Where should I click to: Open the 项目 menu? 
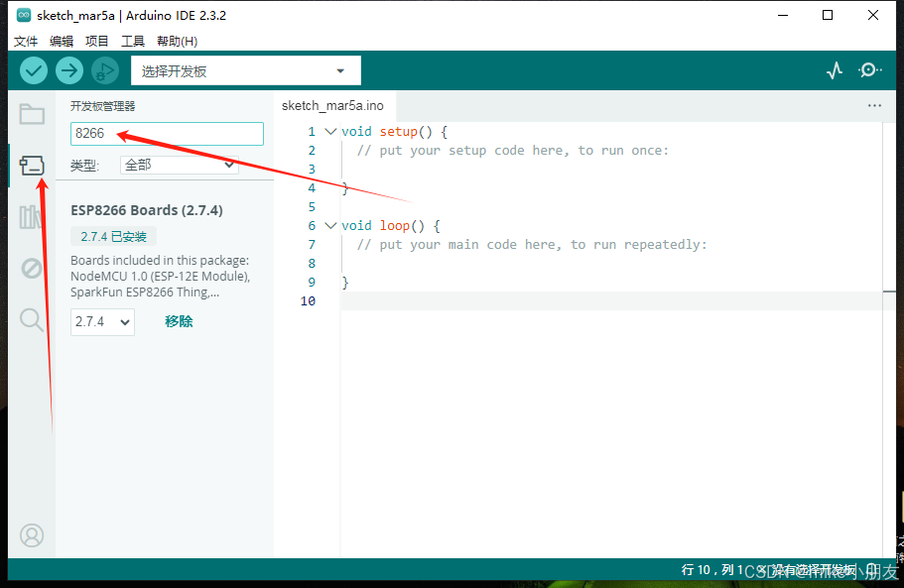pos(97,42)
